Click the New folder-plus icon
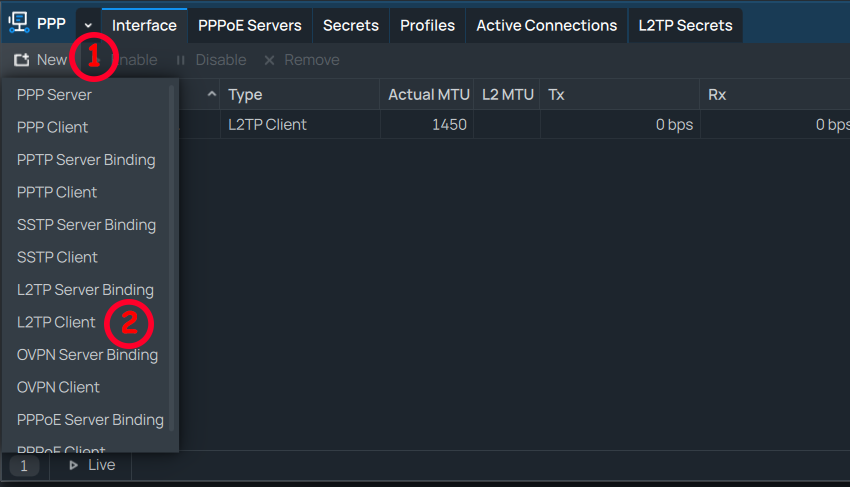This screenshot has width=850, height=487. pyautogui.click(x=21, y=60)
